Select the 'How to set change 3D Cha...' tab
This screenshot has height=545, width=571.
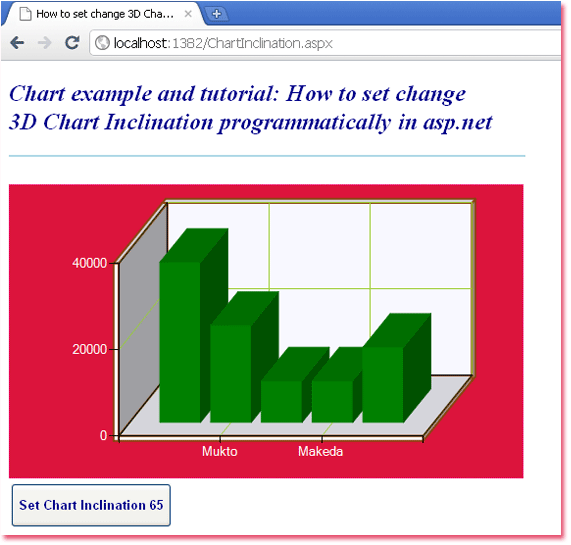[104, 14]
